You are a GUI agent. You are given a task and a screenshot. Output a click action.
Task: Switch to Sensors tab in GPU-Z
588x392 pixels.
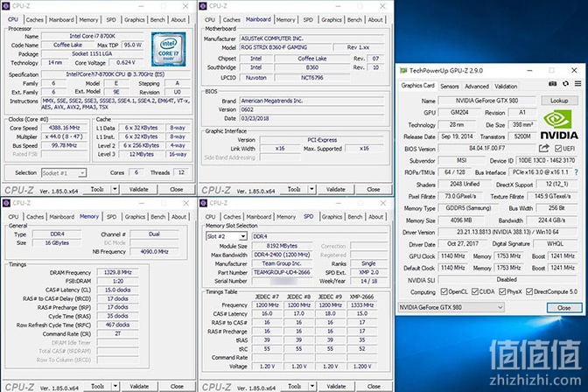tap(449, 87)
